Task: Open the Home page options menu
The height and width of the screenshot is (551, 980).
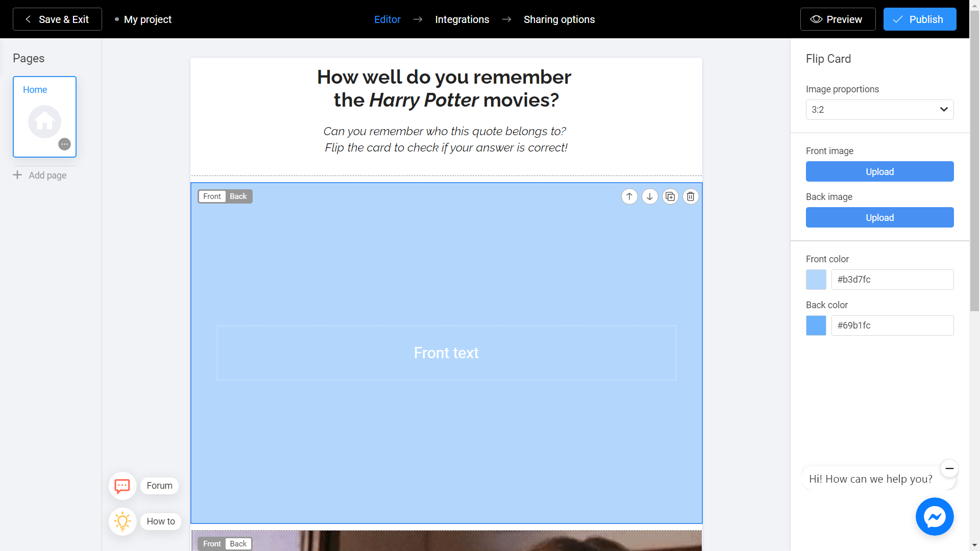Action: pyautogui.click(x=64, y=144)
